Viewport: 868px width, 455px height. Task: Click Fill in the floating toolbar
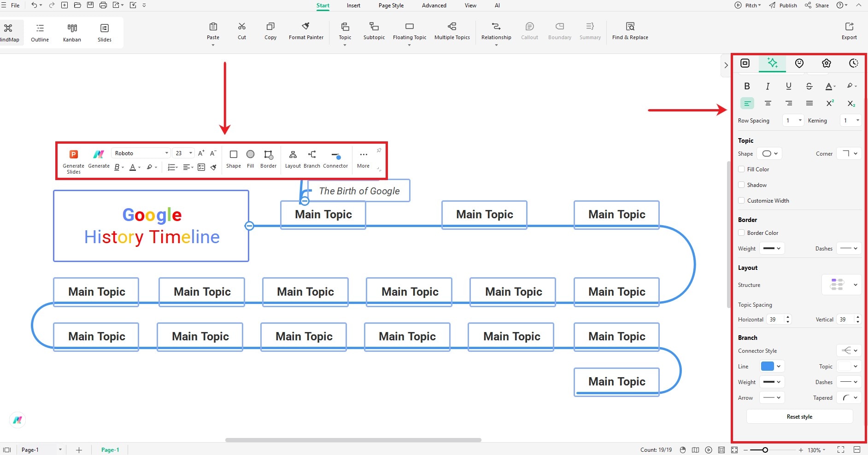coord(250,159)
